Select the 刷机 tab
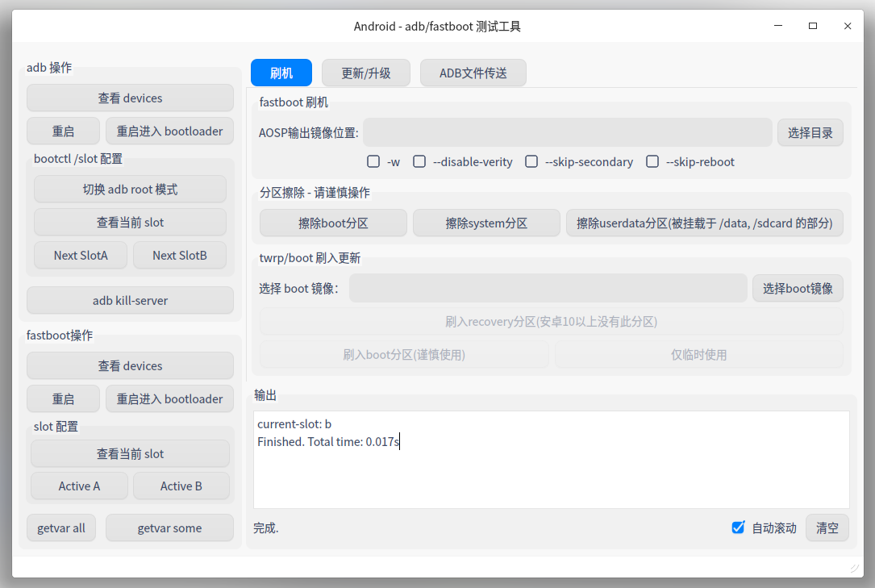 tap(281, 73)
